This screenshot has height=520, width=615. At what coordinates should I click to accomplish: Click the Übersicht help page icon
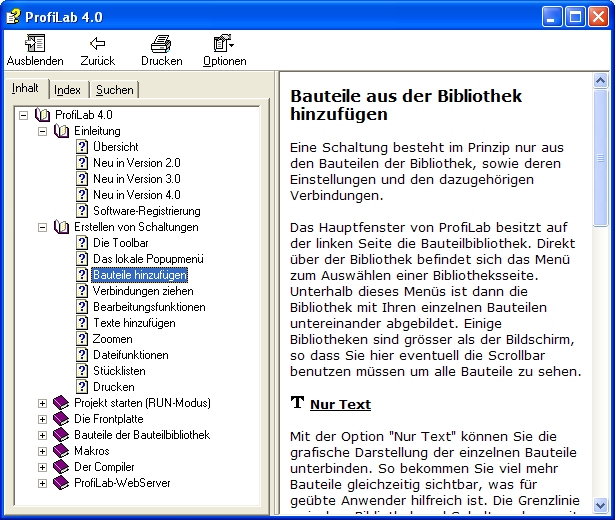(82, 147)
